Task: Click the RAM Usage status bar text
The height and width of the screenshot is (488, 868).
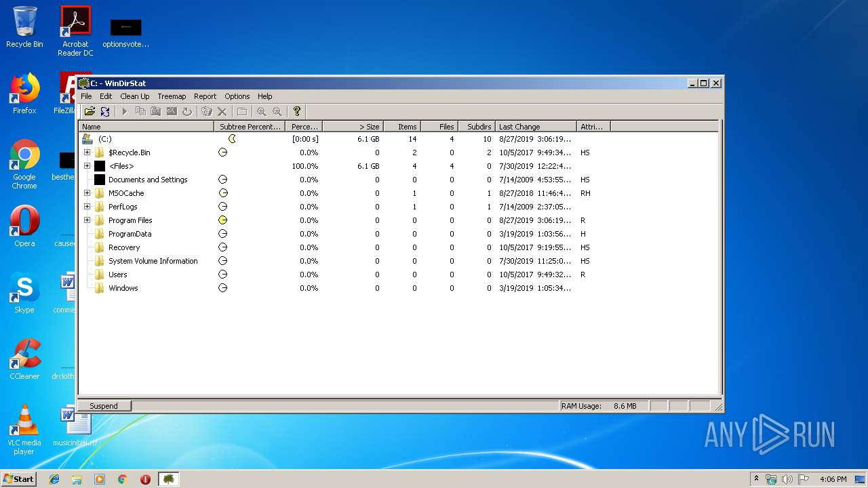Action: click(x=599, y=406)
